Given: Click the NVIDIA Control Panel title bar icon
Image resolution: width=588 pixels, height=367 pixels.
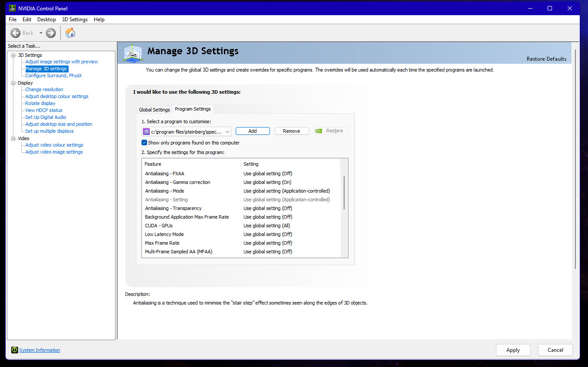Looking at the screenshot, I should (x=12, y=8).
